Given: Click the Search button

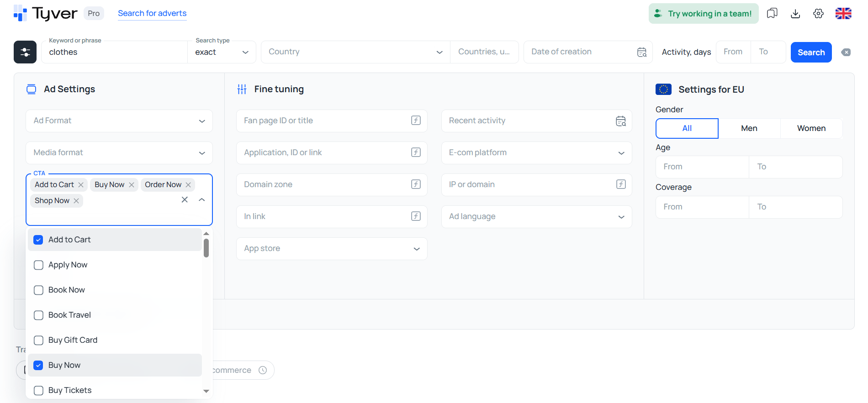Looking at the screenshot, I should click(811, 52).
